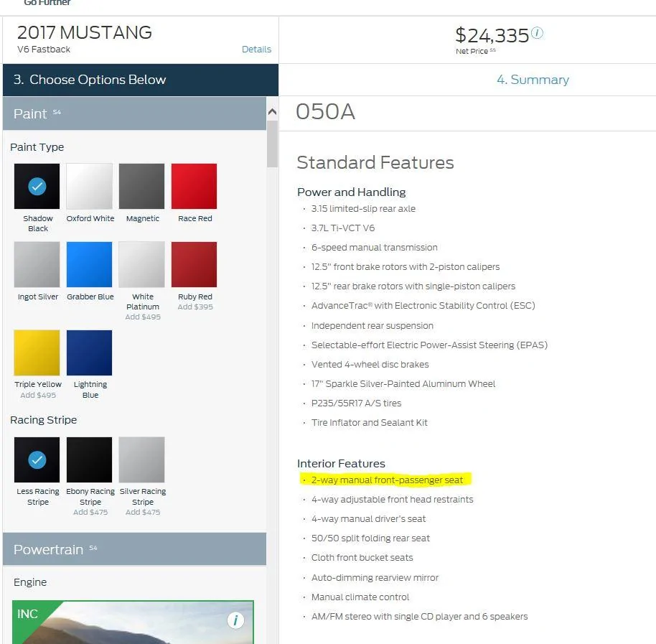The image size is (656, 644).
Task: Open the Details link
Action: [x=256, y=50]
